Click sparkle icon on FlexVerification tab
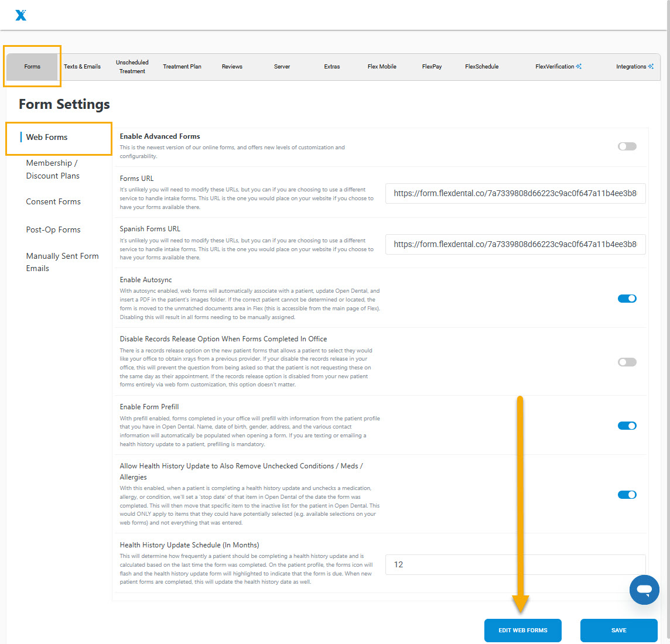 click(579, 66)
